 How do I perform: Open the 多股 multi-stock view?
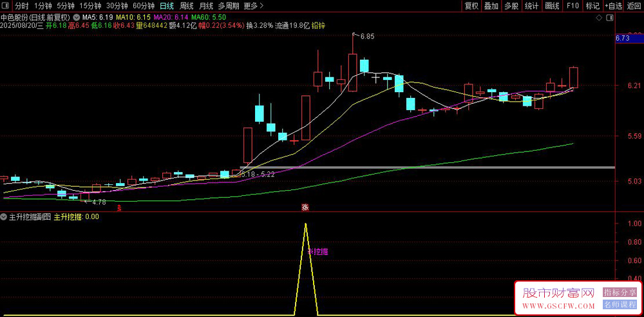[511, 6]
